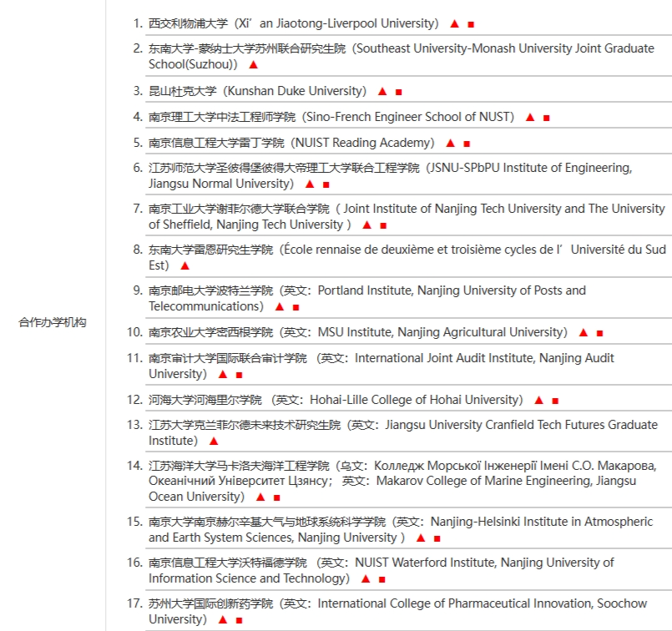
Task: Click red triangle after Information Science and Technology)
Action: click(366, 578)
